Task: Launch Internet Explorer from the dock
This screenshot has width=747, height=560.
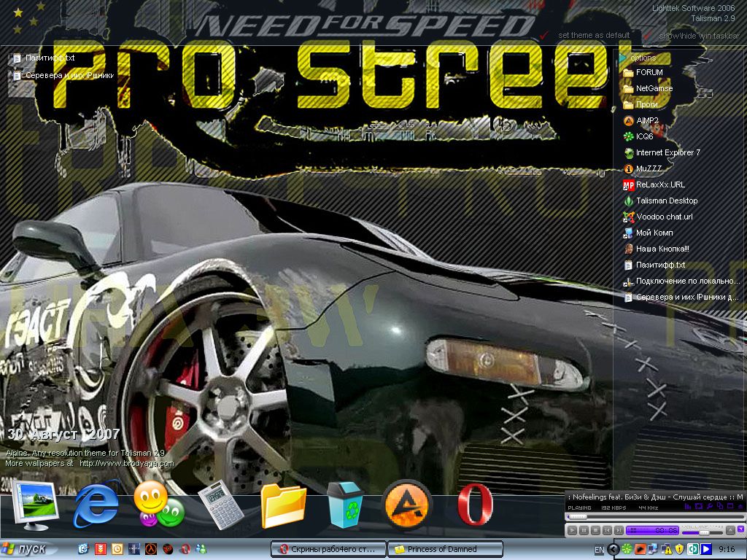Action: tap(96, 505)
